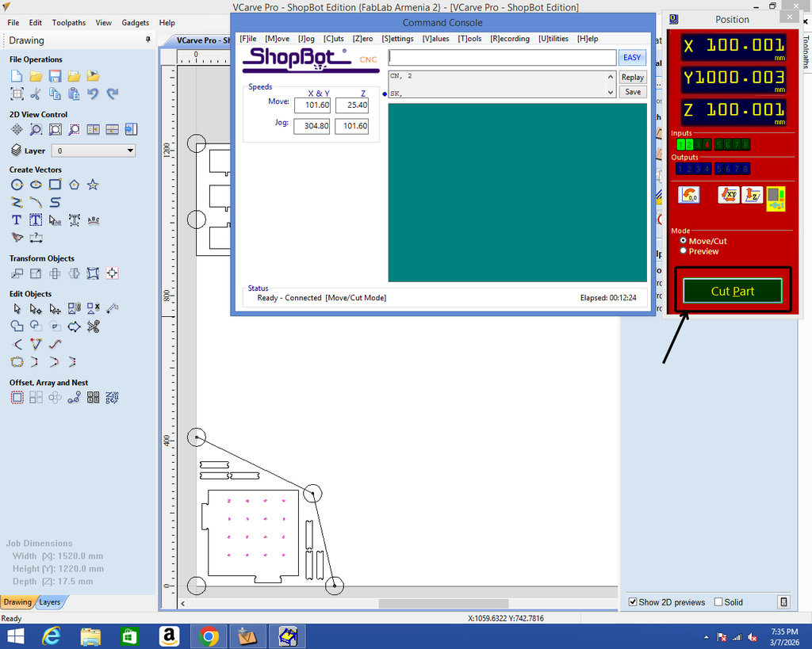Select the Draw Polyline tool
The width and height of the screenshot is (812, 649).
click(x=17, y=202)
